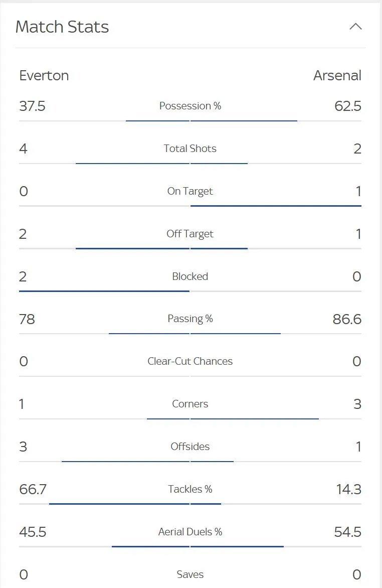
Task: Click the upward chevron beside Match Stats
Action: click(356, 27)
